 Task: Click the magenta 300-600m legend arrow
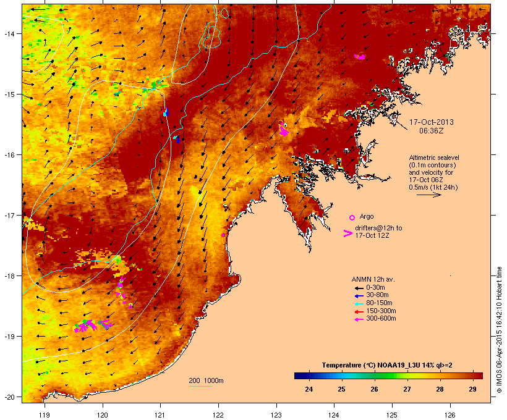point(359,319)
